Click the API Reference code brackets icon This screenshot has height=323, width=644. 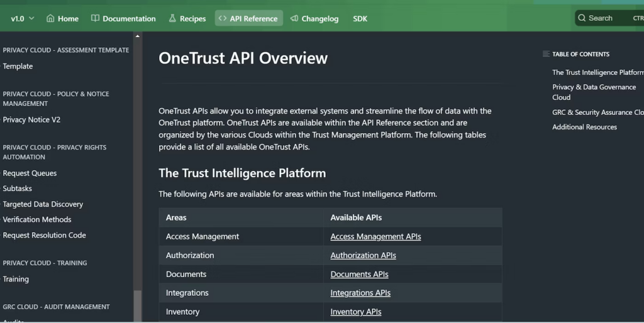223,18
